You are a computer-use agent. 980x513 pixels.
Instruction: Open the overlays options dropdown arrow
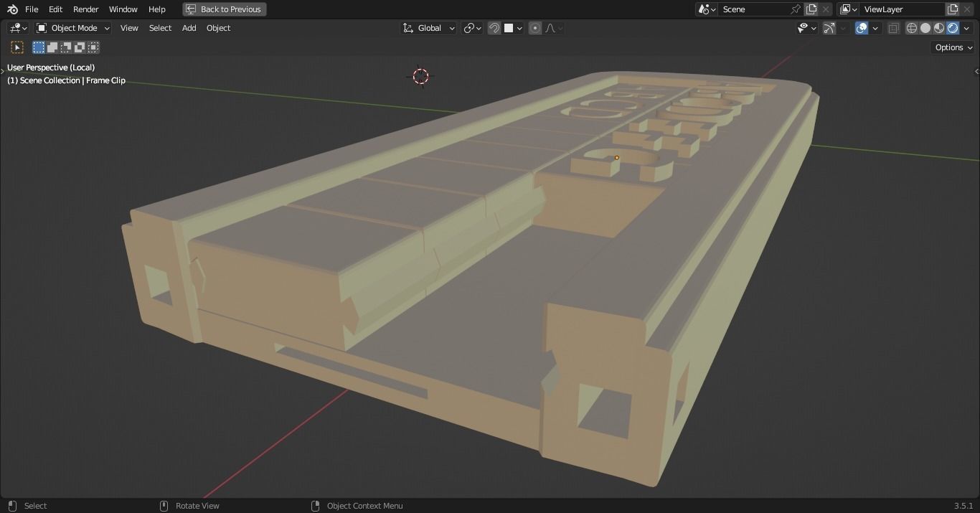click(x=875, y=28)
